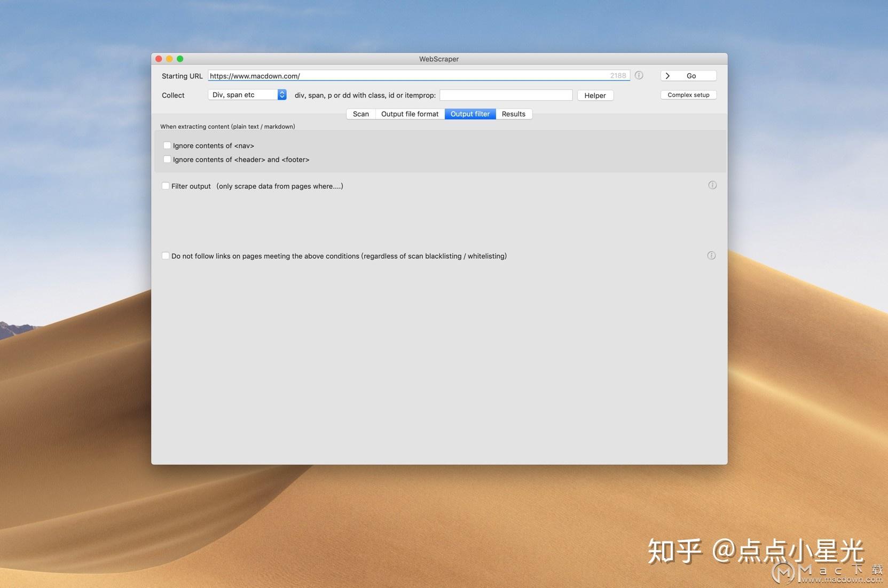Click the Go button
This screenshot has width=888, height=588.
[x=688, y=76]
